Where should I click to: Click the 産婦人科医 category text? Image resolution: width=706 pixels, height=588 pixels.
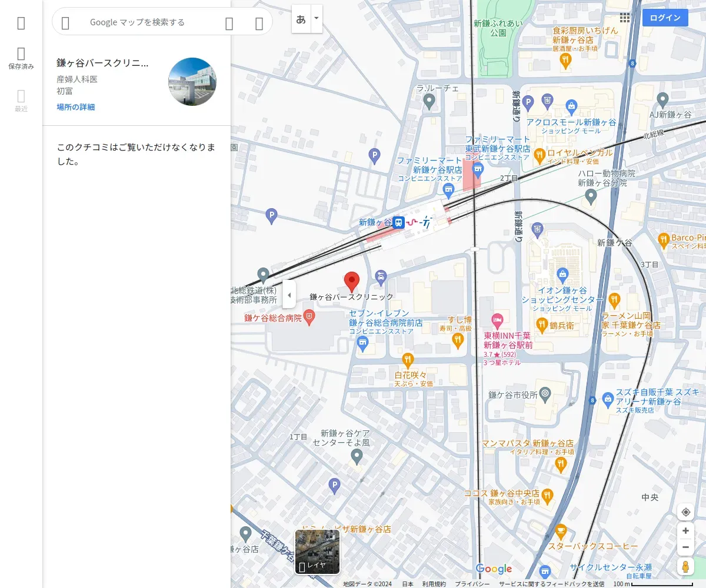(x=77, y=79)
